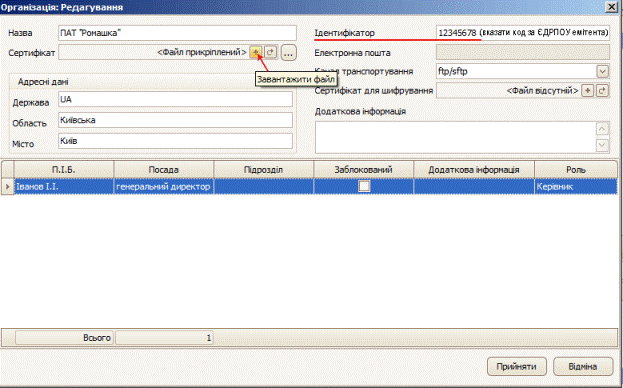Click the Всього total count cell
623x388 pixels.
tap(164, 338)
